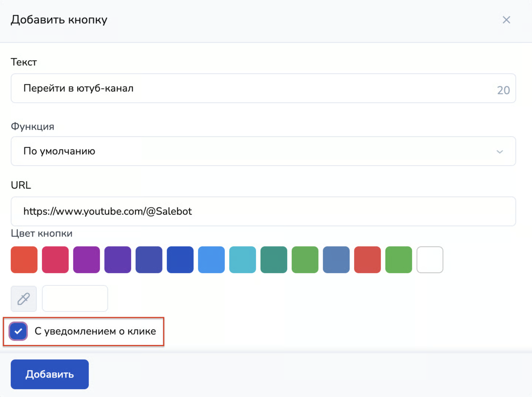Viewport: 532px width, 397px height.
Task: Select the white empty color swatch
Action: [430, 260]
